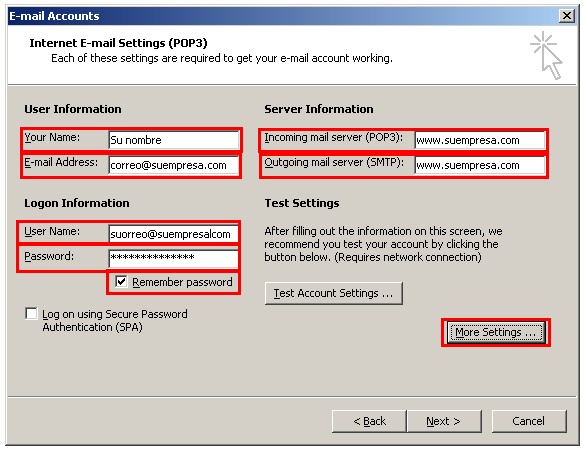
Task: Click Test Account Settings button
Action: pyautogui.click(x=334, y=293)
